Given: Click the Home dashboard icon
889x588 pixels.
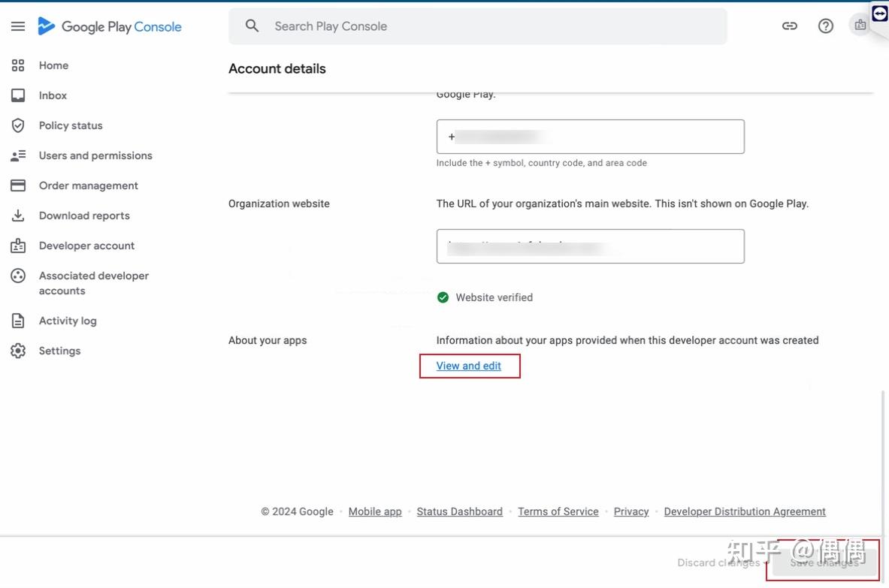Looking at the screenshot, I should click(18, 65).
